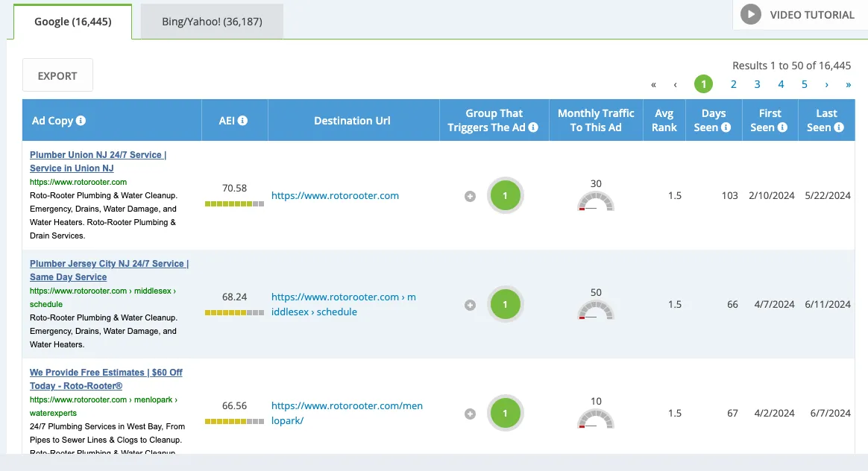Click the EXPORT button

coord(57,75)
